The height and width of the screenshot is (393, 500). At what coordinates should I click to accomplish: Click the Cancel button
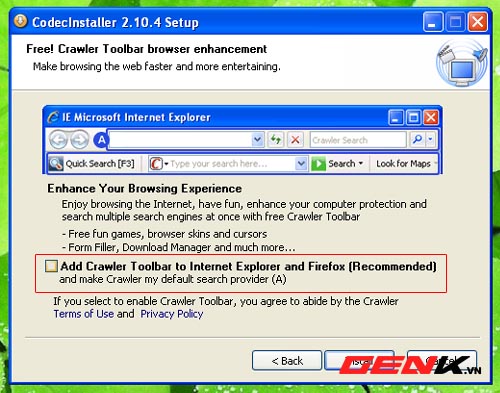(442, 361)
